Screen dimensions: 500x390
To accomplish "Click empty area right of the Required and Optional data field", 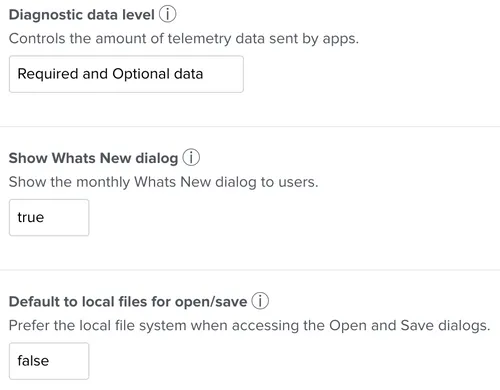I will (372, 74).
